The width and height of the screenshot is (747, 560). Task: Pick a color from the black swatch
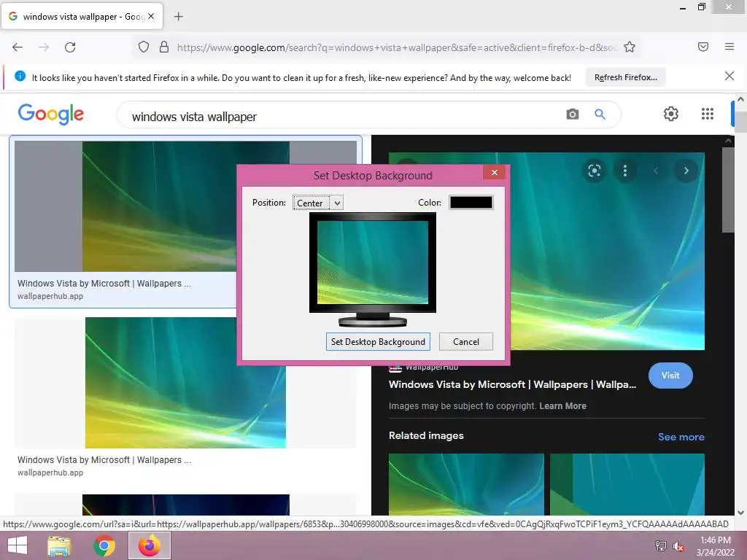click(471, 203)
